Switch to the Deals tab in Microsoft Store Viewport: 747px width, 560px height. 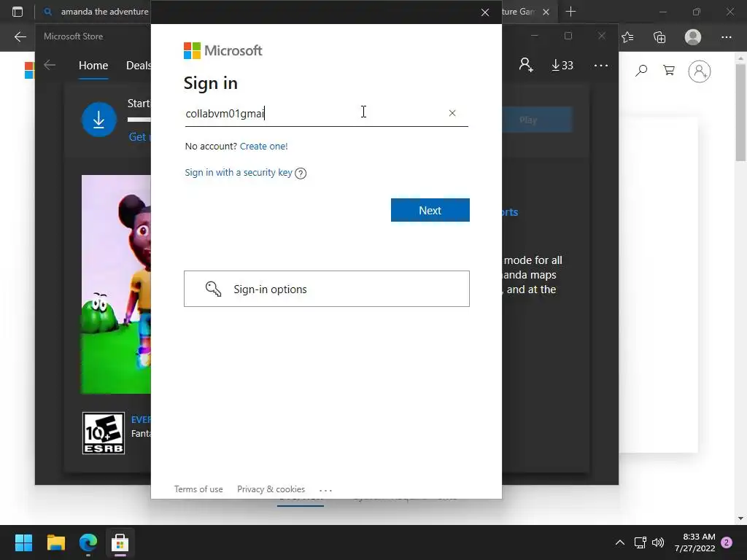click(x=138, y=65)
